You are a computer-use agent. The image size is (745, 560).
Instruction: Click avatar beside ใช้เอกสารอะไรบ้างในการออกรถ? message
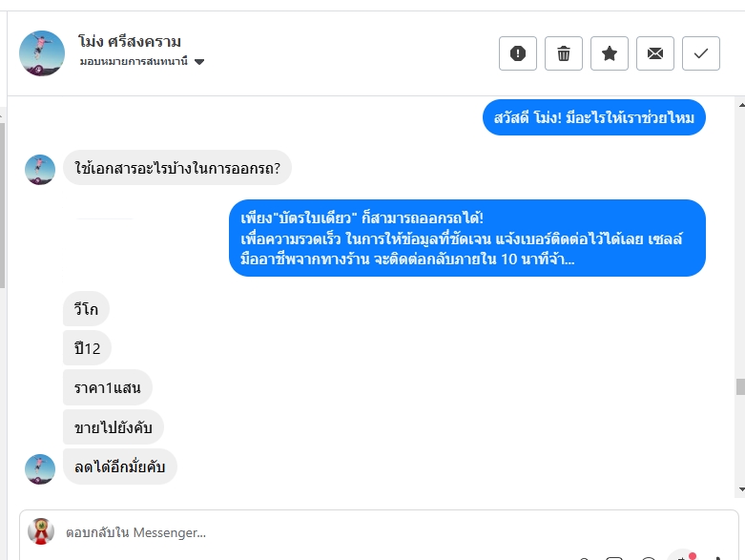[x=40, y=170]
